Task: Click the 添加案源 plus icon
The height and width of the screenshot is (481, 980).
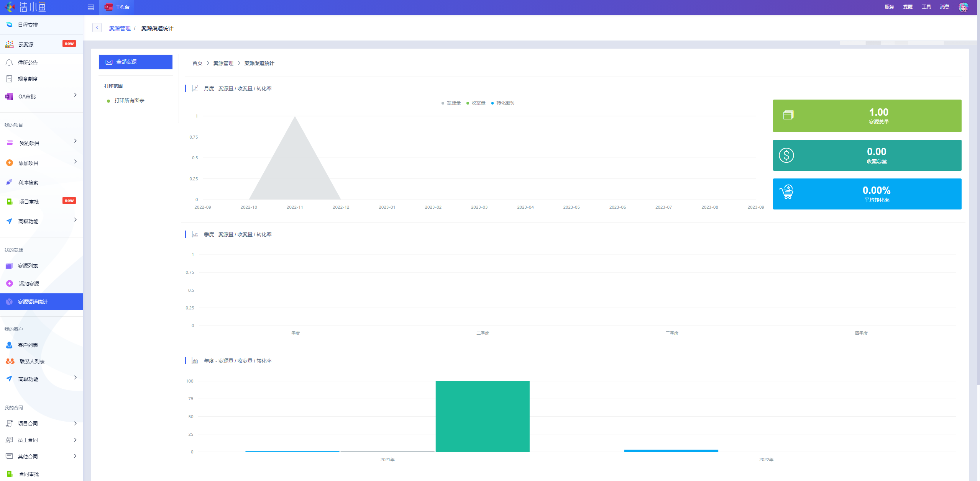Action: 10,283
